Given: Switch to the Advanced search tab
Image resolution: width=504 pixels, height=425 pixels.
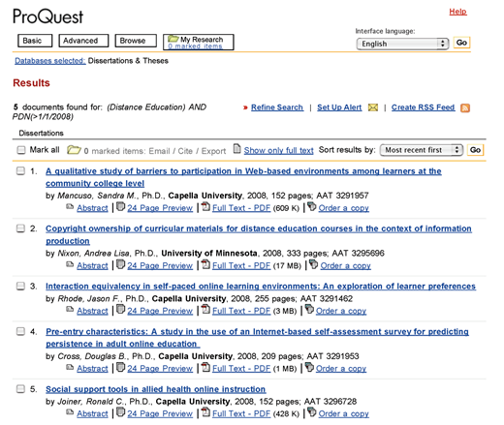Looking at the screenshot, I should coord(83,41).
